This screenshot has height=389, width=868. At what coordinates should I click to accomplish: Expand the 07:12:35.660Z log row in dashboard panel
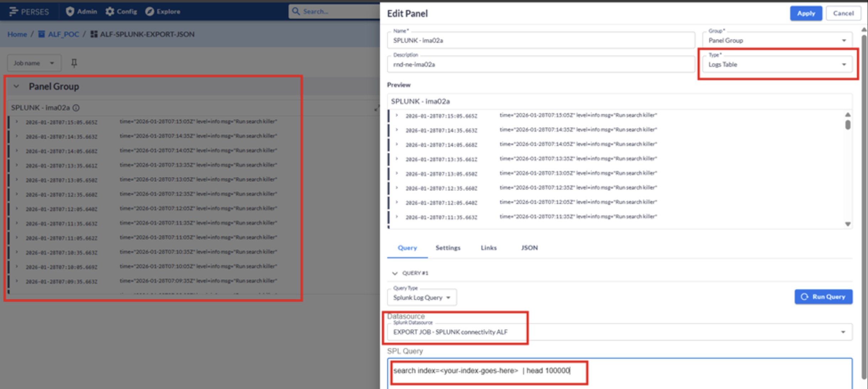pos(17,194)
